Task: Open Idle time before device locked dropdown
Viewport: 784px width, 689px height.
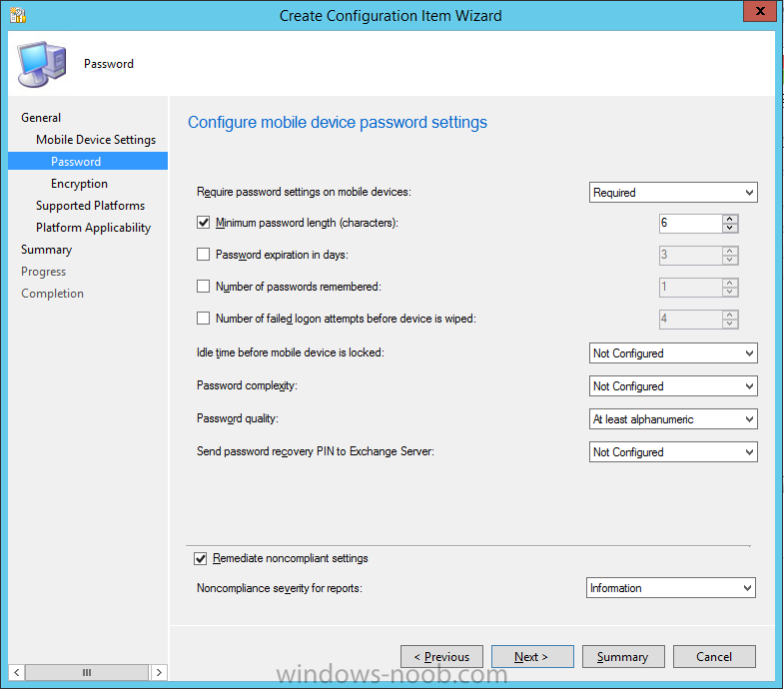Action: point(673,353)
